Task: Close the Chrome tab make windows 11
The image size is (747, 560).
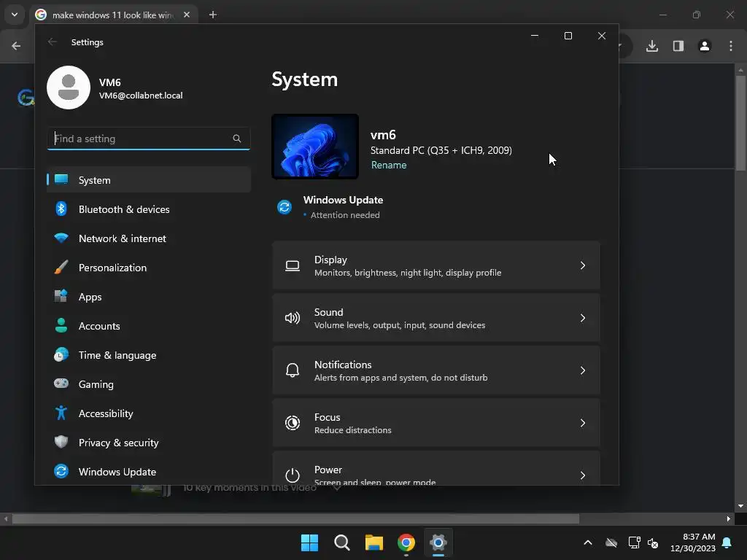Action: (x=187, y=15)
